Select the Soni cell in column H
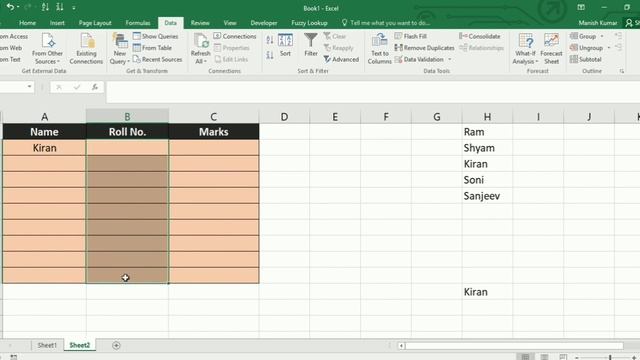640x360 pixels. [x=487, y=180]
